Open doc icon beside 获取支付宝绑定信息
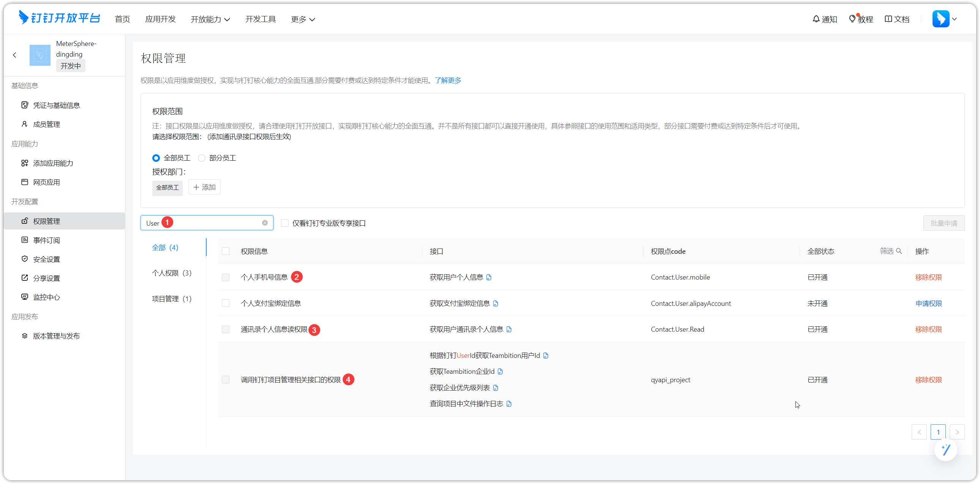This screenshot has width=980, height=484. click(x=496, y=303)
